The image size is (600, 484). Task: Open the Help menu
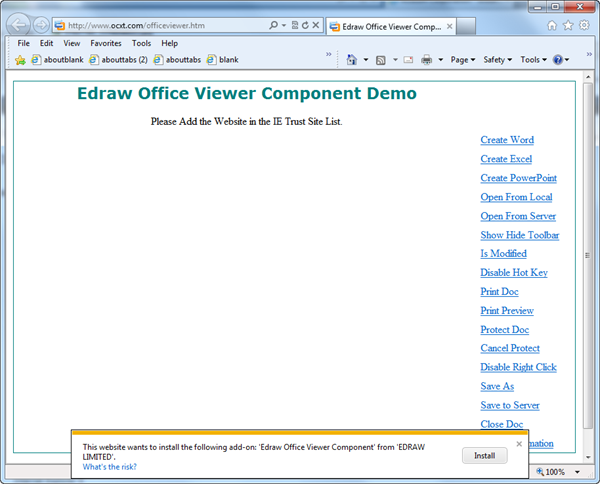click(x=170, y=43)
